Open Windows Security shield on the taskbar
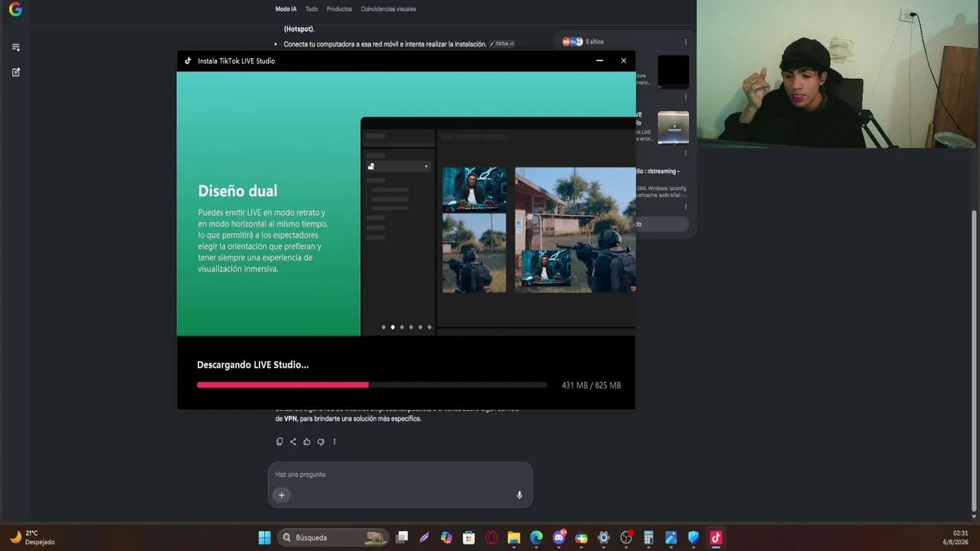Viewport: 980px width, 551px height. 694,538
